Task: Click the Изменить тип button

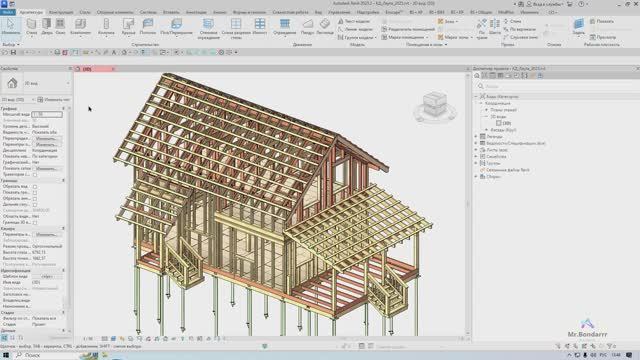Action: click(x=53, y=100)
